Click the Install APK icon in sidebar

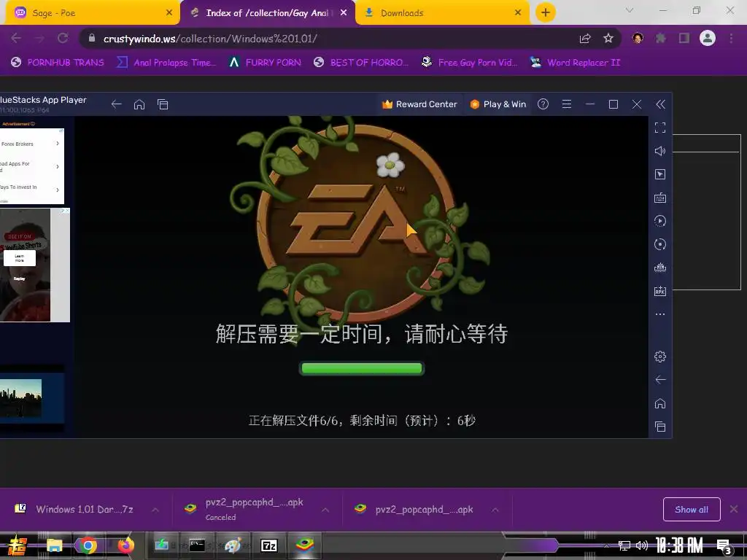pyautogui.click(x=659, y=291)
